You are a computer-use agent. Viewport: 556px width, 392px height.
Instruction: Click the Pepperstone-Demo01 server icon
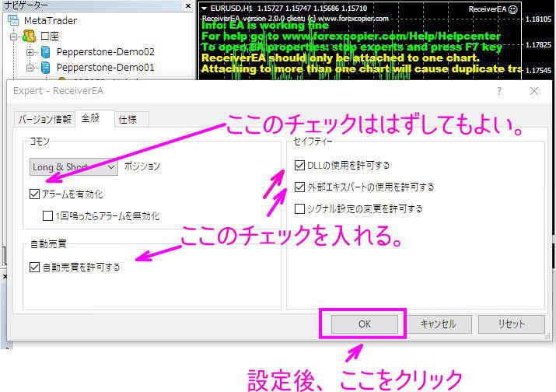pyautogui.click(x=45, y=68)
